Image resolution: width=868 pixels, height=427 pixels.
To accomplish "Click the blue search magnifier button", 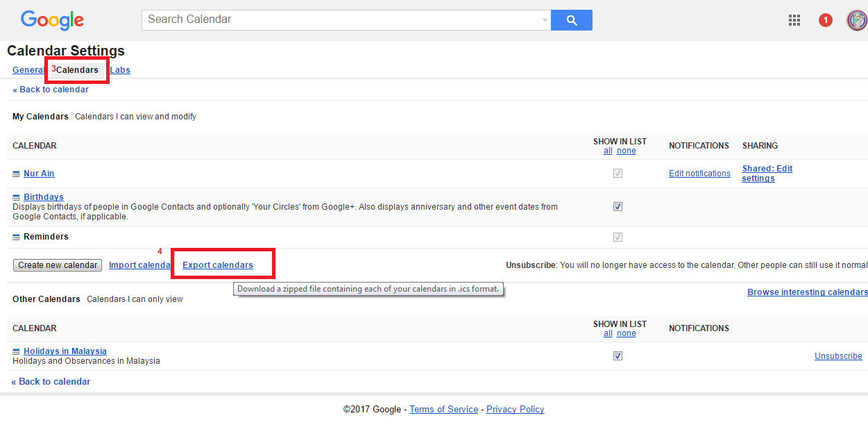I will (572, 20).
